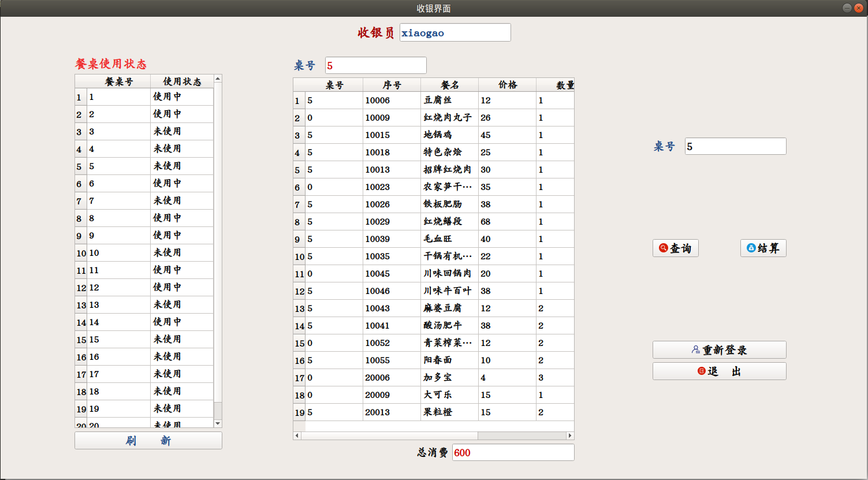Click the 餐名 column header
The width and height of the screenshot is (868, 480).
(x=450, y=85)
